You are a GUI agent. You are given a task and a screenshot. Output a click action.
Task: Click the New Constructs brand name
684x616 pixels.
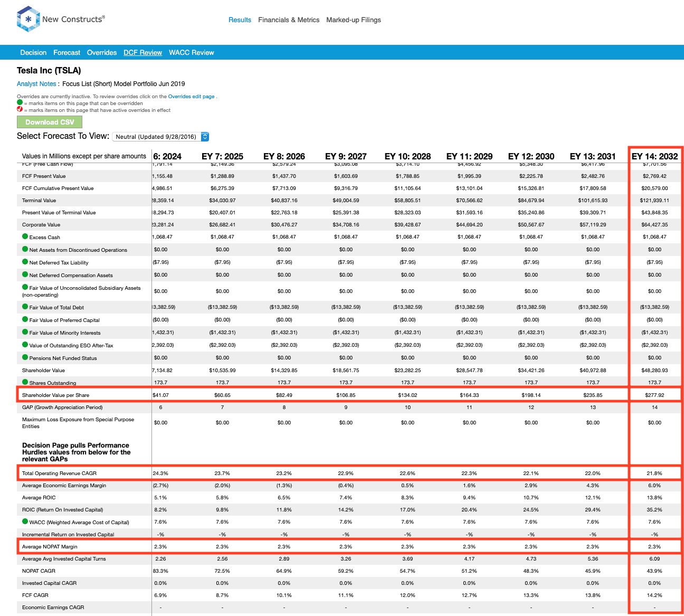(x=73, y=19)
